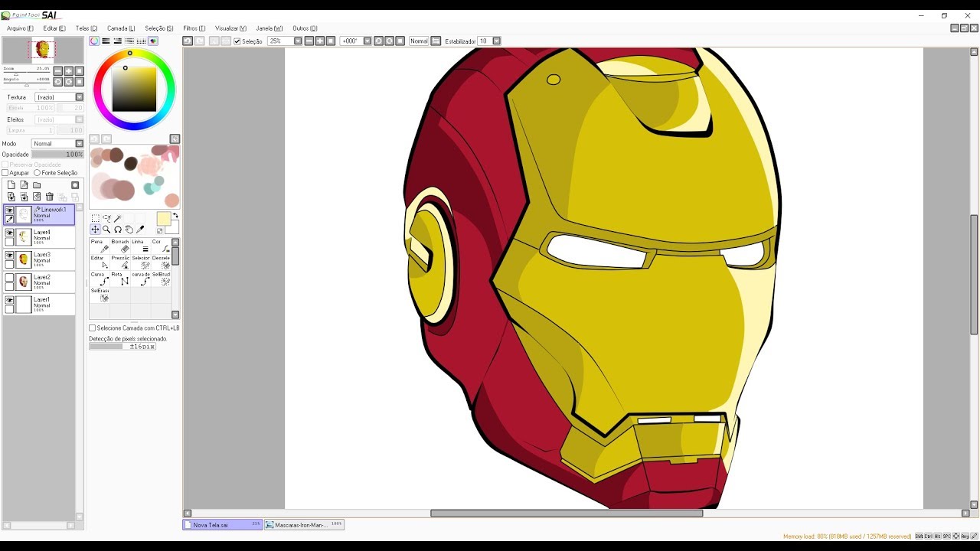The image size is (980, 551).
Task: Swap foreground and background colors
Action: point(175,216)
